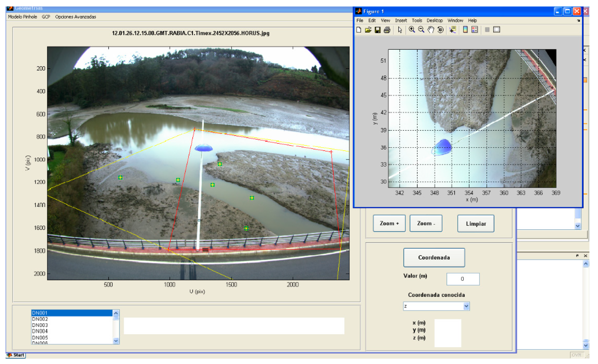Click the Valor (m) input field
Screen dimensions: 598x364
point(463,279)
